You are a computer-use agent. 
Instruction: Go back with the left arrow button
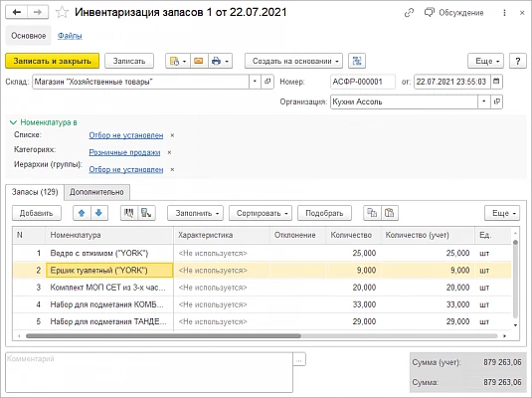pyautogui.click(x=17, y=13)
